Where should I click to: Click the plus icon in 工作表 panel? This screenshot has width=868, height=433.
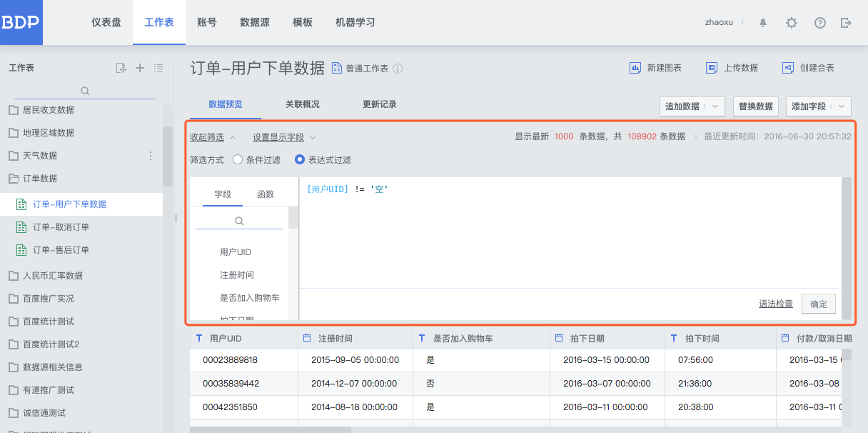(x=140, y=68)
